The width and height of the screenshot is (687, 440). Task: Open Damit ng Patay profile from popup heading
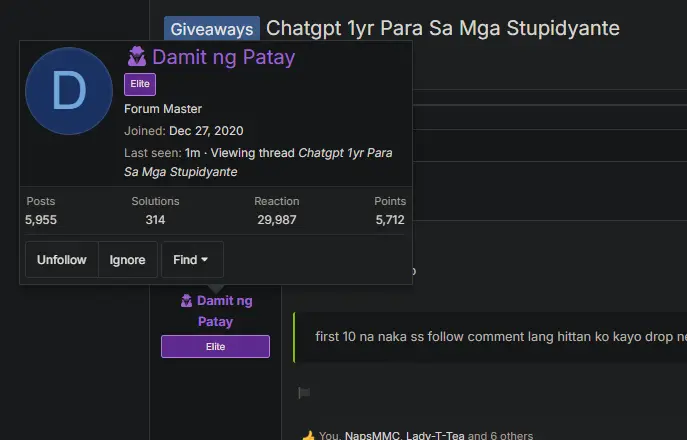(223, 57)
